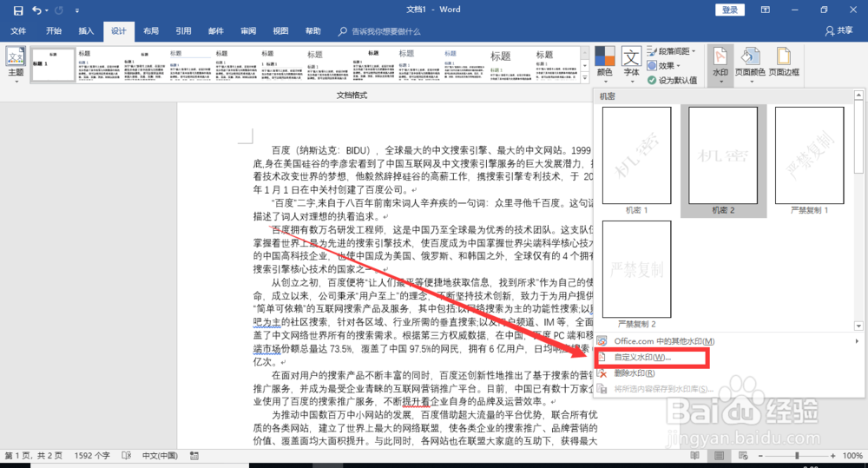
Task: Click the zoom out minus button
Action: 760,456
